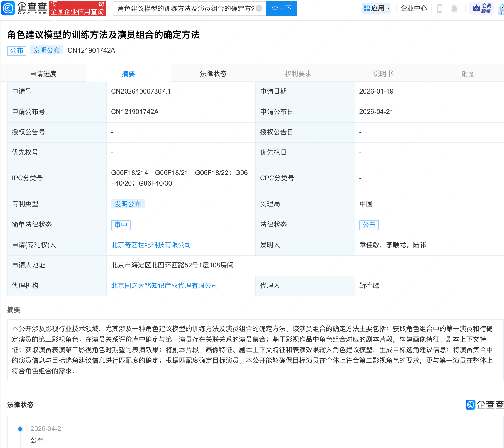Click the Qcc.com logo icon
Image resolution: width=504 pixels, height=448 pixels.
(8, 8)
